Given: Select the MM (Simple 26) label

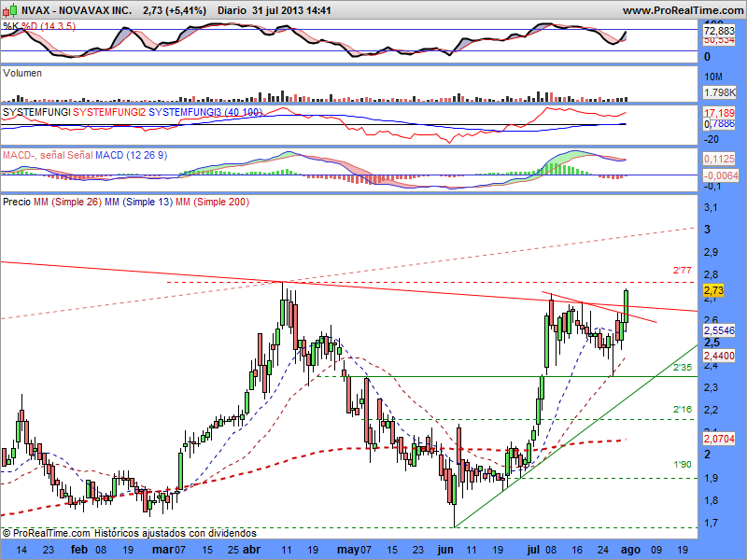Looking at the screenshot, I should coord(67,202).
